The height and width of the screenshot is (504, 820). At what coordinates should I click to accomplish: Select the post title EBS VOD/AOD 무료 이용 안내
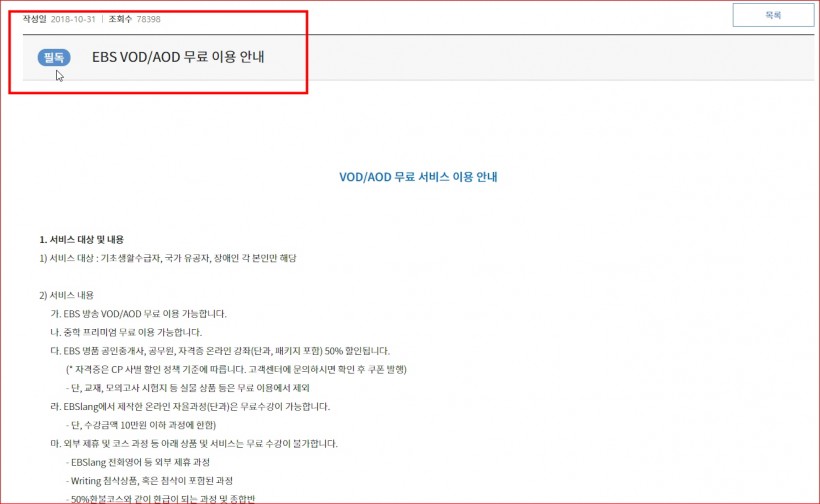click(x=178, y=56)
